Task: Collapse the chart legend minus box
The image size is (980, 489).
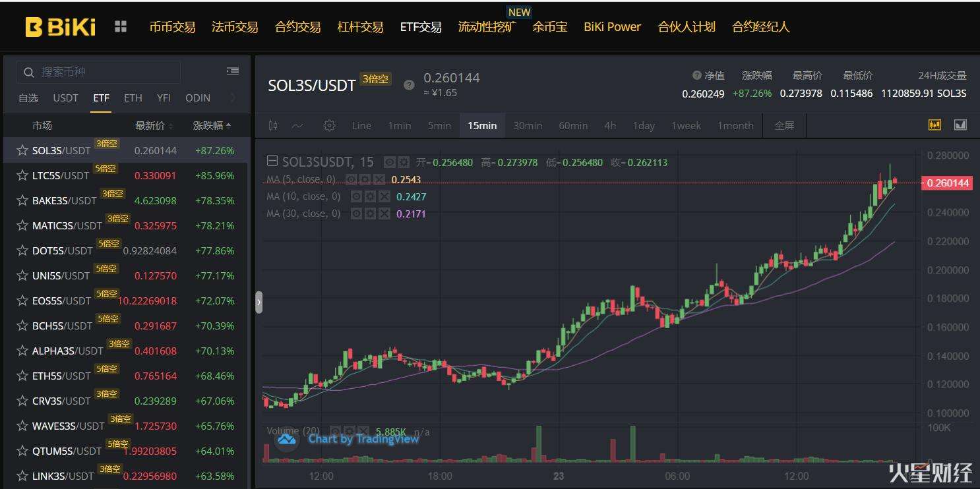Action: tap(272, 161)
